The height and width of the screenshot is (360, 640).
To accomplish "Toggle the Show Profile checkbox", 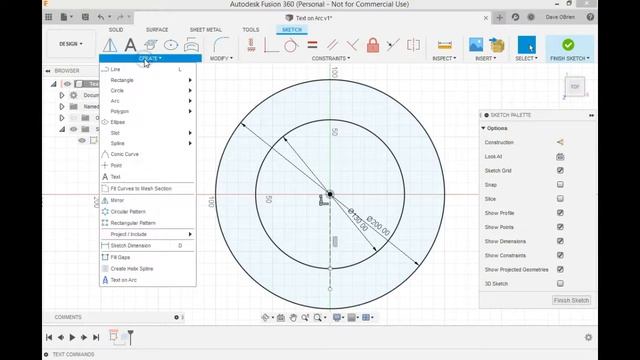I will (x=560, y=213).
